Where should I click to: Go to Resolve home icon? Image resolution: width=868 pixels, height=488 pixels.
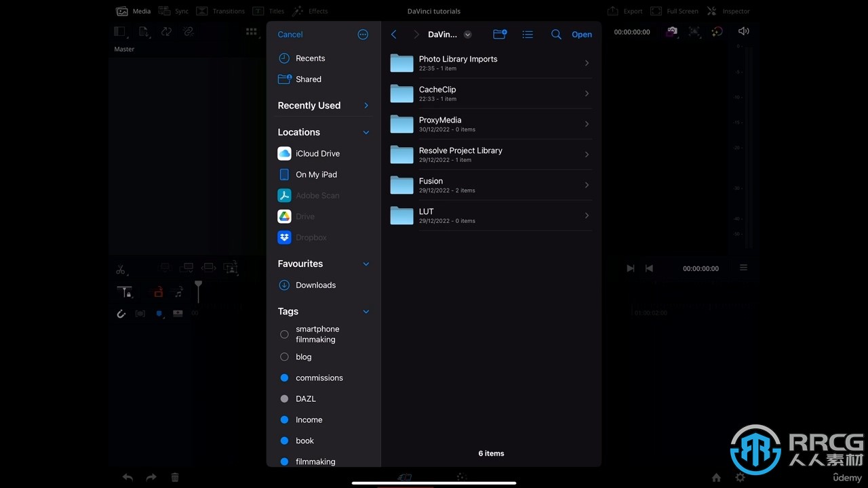tap(716, 477)
